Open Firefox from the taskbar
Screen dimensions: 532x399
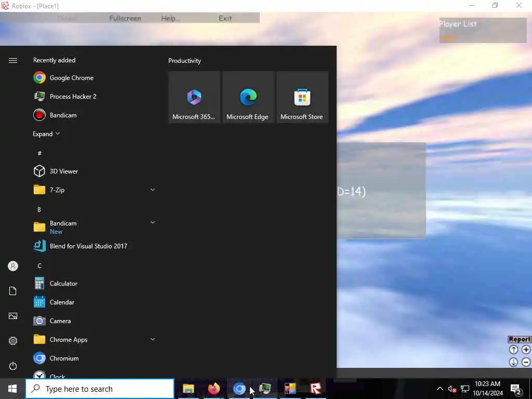[214, 389]
